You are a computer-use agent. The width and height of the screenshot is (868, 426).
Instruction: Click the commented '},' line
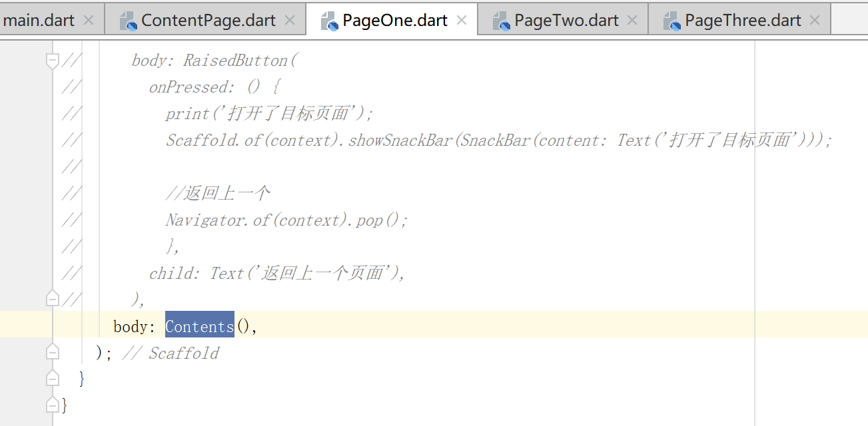coord(173,247)
